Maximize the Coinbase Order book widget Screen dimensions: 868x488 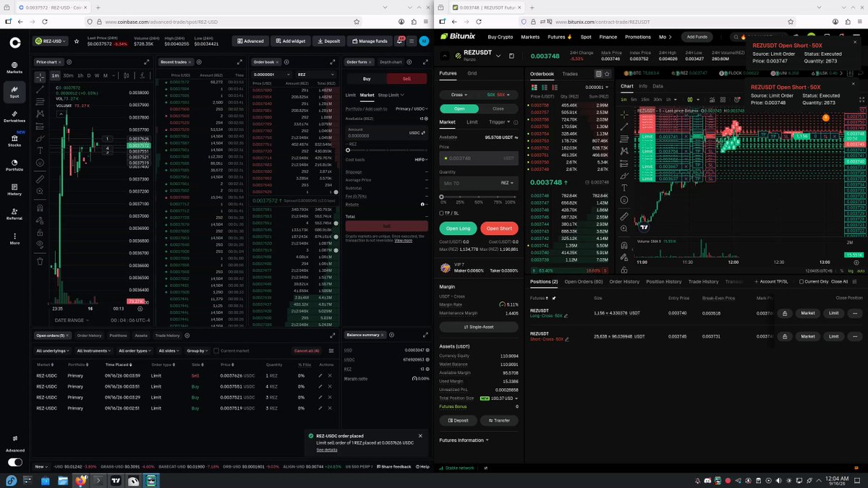[x=334, y=62]
